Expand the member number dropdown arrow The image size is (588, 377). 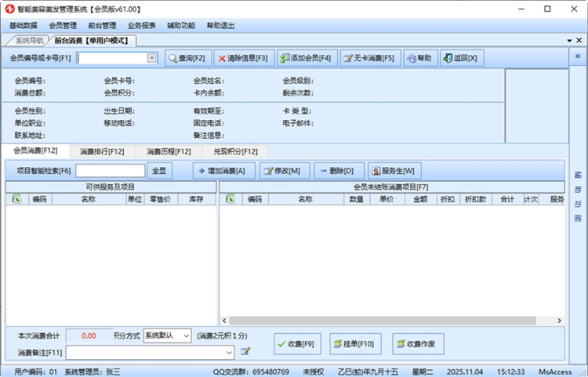(151, 58)
